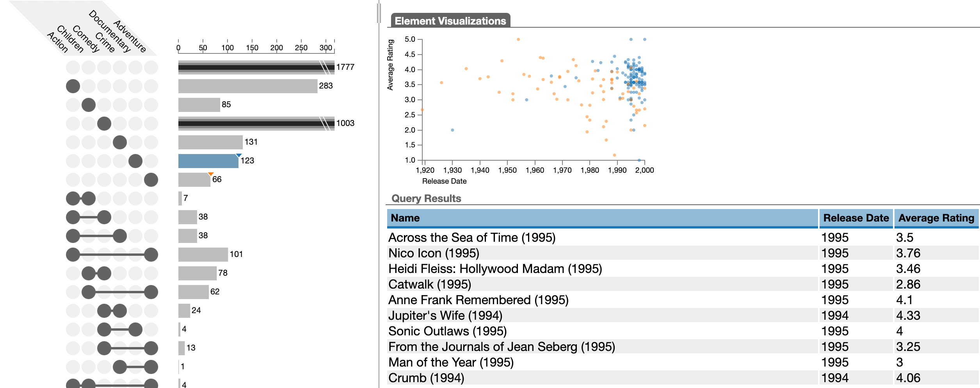
Task: Click the Adventure-only intersection dot
Action: (151, 180)
